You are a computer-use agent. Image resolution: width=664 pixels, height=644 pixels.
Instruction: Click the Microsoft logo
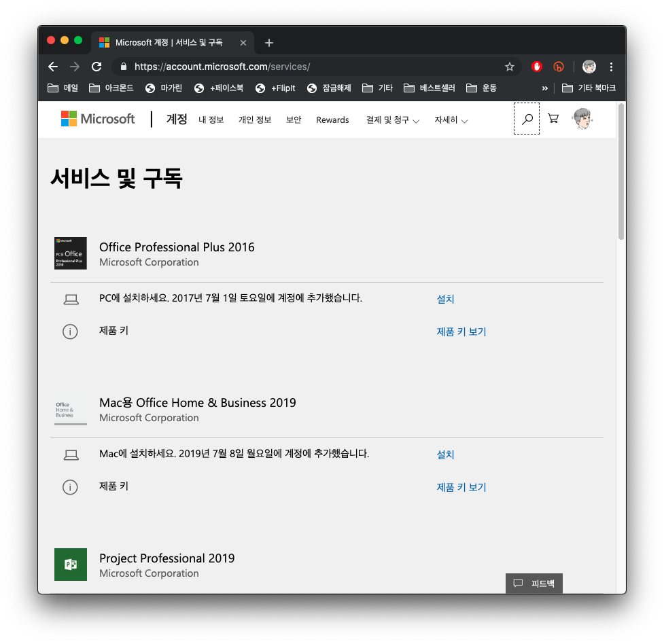point(98,119)
